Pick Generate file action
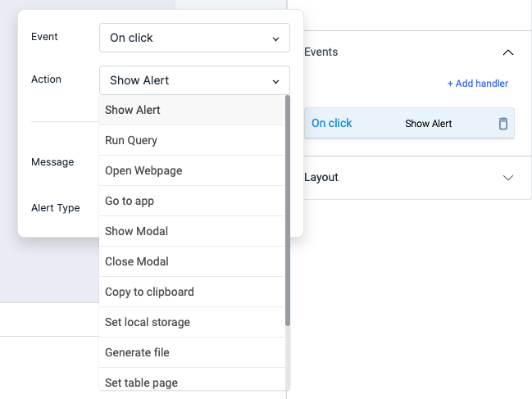Image resolution: width=532 pixels, height=399 pixels. [137, 352]
